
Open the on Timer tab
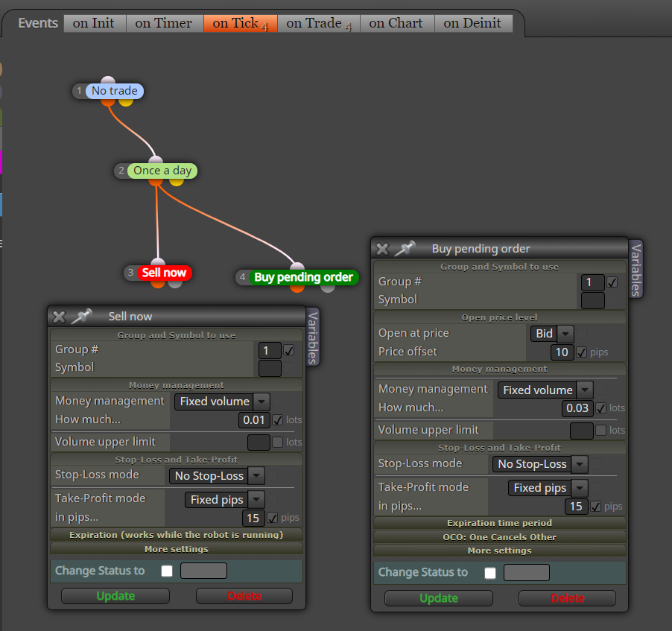[165, 23]
